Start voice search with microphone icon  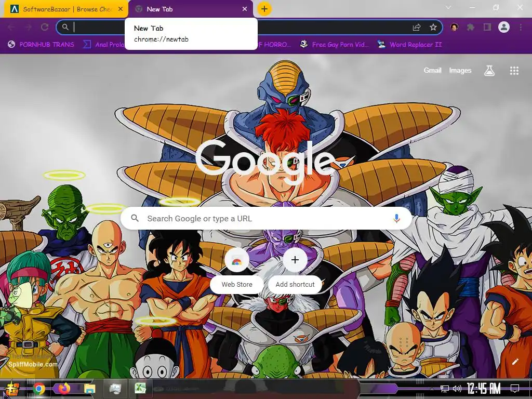tap(396, 219)
